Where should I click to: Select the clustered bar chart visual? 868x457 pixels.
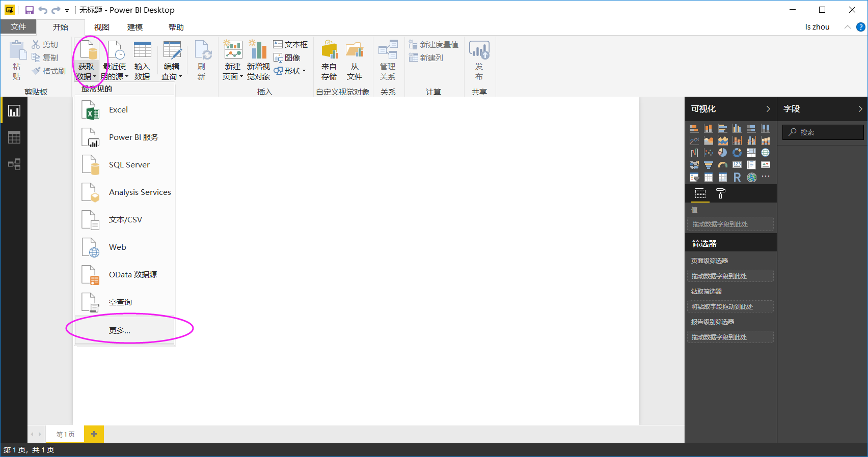[722, 128]
